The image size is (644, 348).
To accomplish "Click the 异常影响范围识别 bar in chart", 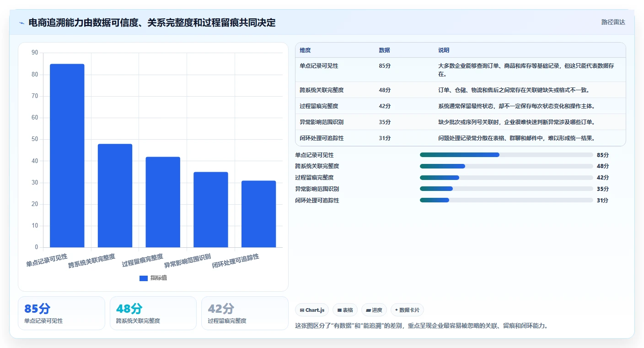I will 211,210.
